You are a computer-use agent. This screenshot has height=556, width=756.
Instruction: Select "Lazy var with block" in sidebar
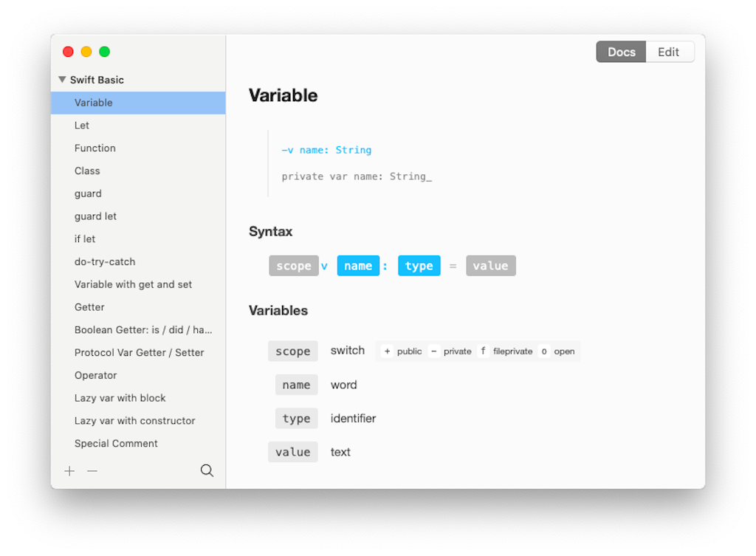click(120, 397)
